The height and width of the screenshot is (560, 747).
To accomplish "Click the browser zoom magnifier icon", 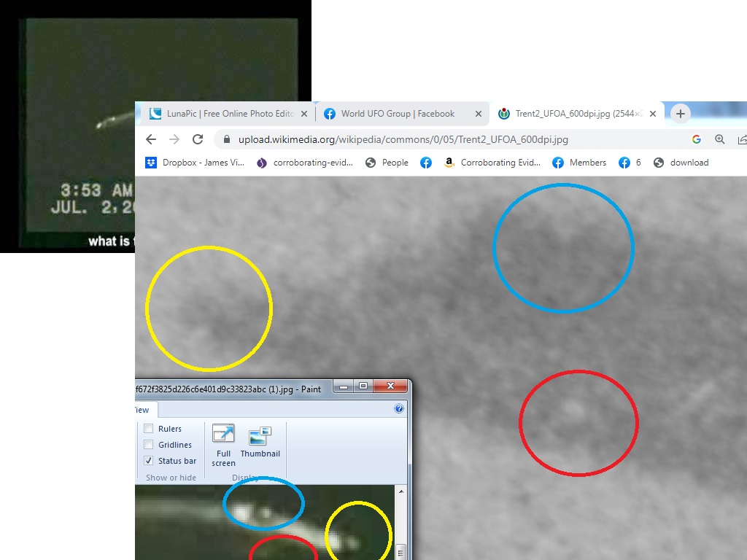I will coord(720,139).
